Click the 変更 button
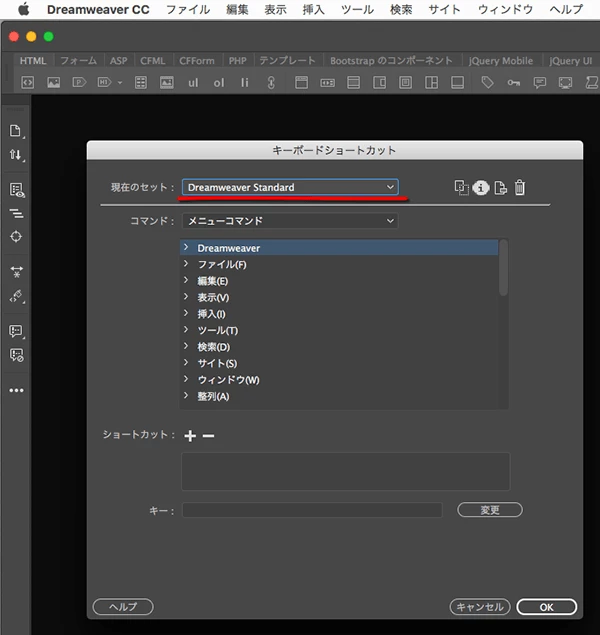 click(x=490, y=510)
